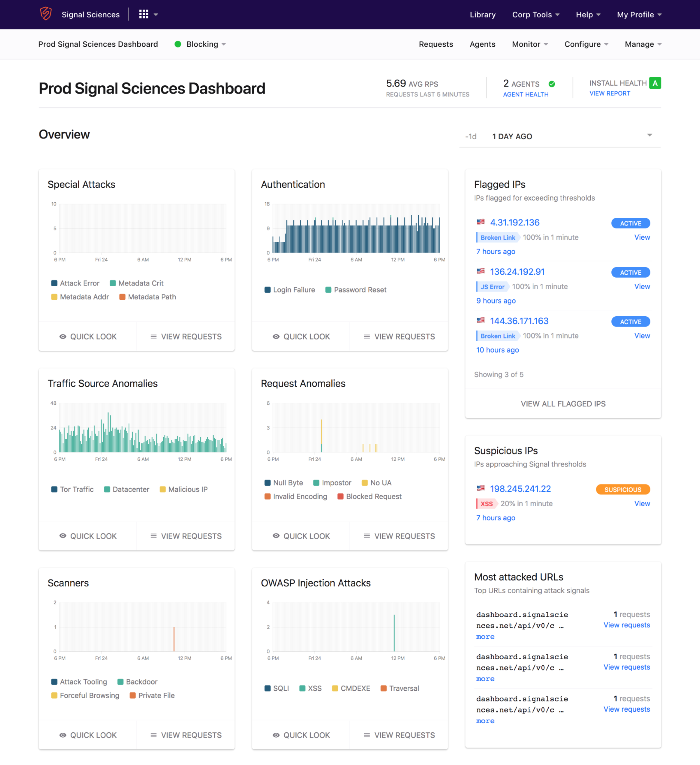Screen dimensions: 700x765
Task: Click the yellow No UA color swatch
Action: coord(365,482)
